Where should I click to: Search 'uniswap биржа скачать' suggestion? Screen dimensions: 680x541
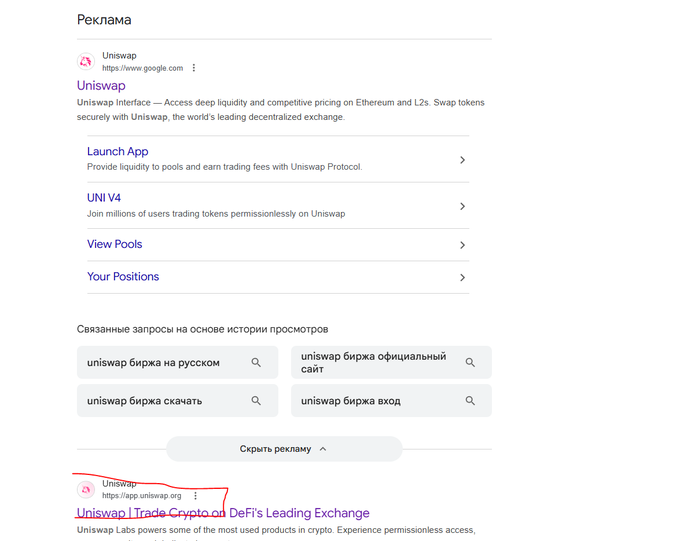point(177,400)
